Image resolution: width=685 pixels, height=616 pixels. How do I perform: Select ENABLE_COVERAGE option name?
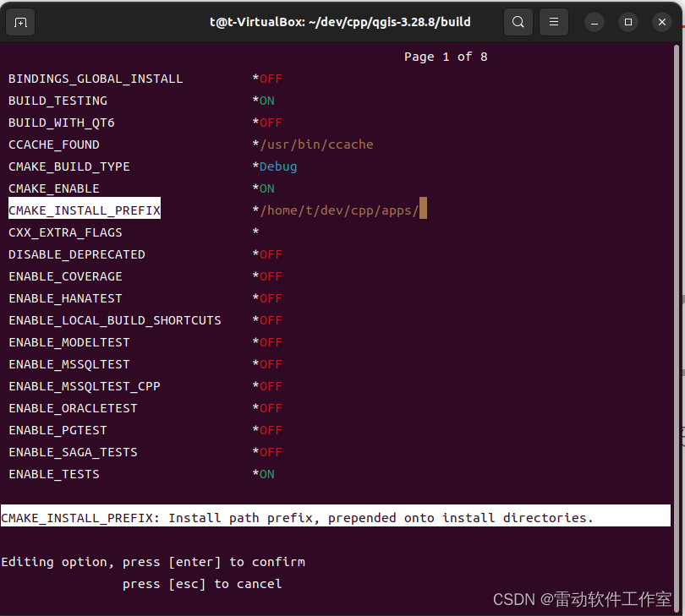point(65,277)
